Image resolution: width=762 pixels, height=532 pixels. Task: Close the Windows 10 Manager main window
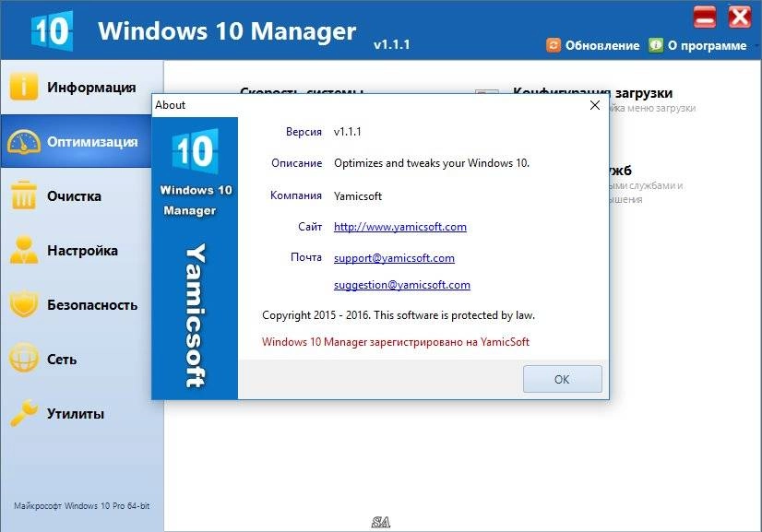coord(739,18)
